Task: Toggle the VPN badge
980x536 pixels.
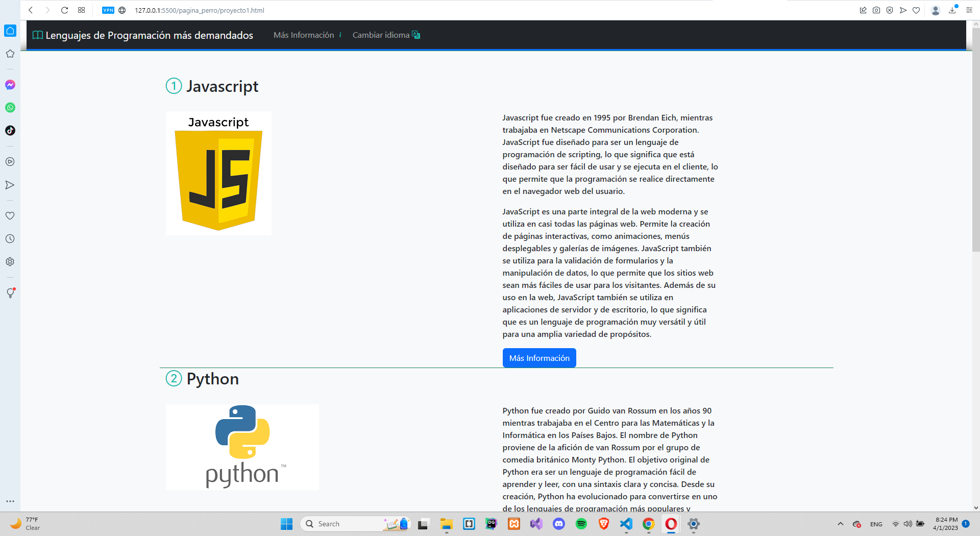Action: click(x=108, y=10)
